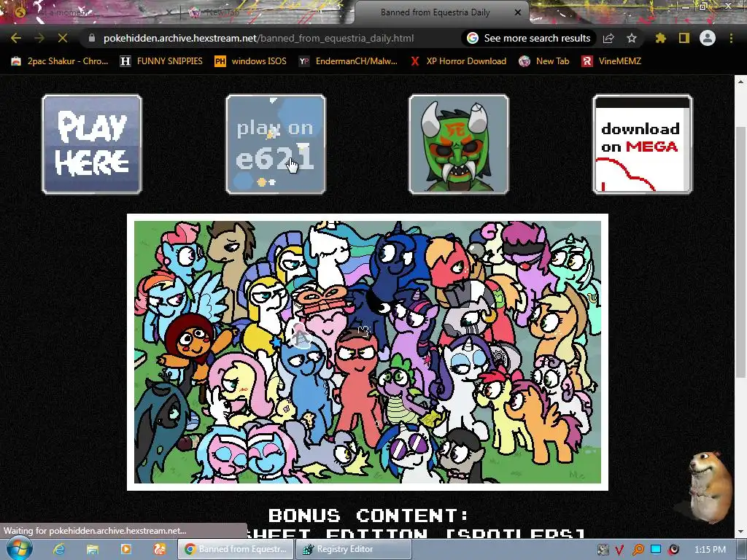Open the Chrome profile avatar
This screenshot has width=747, height=560.
708,38
